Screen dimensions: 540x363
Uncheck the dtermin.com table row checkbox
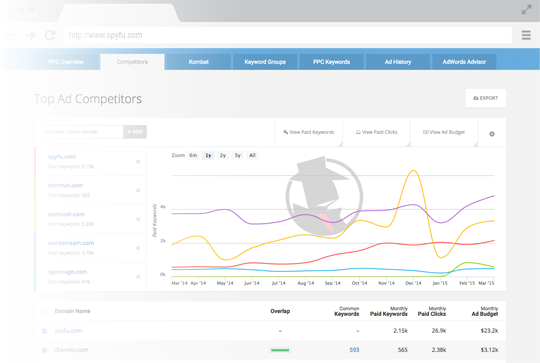click(x=44, y=350)
